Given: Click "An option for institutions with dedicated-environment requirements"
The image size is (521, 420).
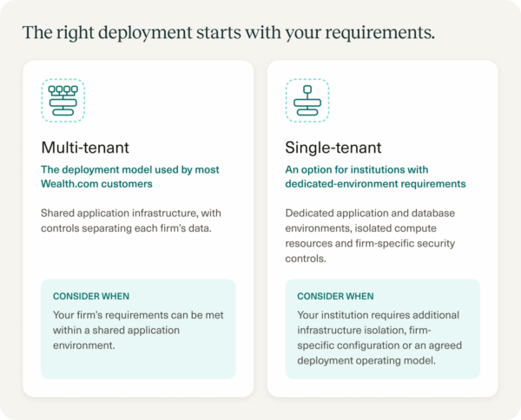Looking at the screenshot, I should point(375,177).
